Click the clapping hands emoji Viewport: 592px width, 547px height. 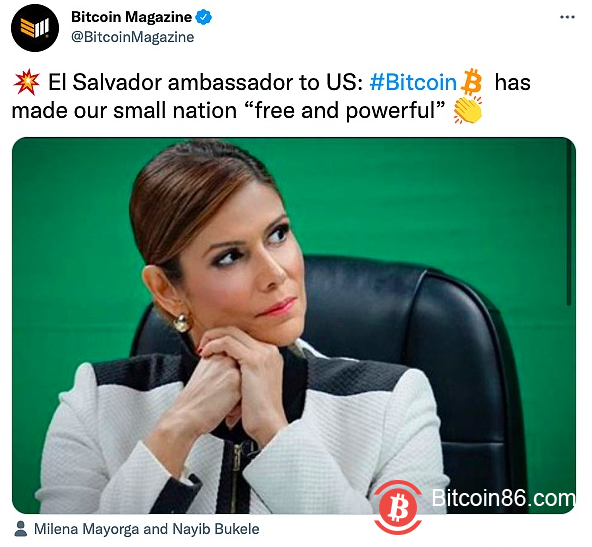click(468, 110)
